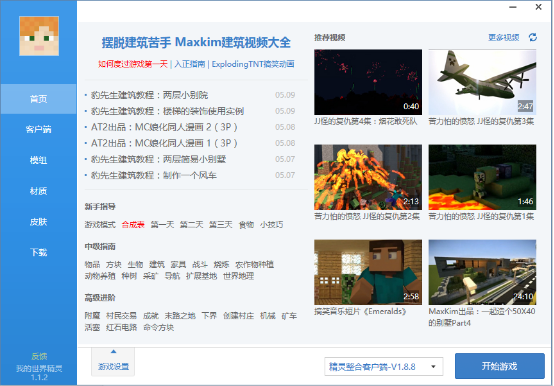
Task: Open the 红石电路 advanced link
Action: point(122,328)
